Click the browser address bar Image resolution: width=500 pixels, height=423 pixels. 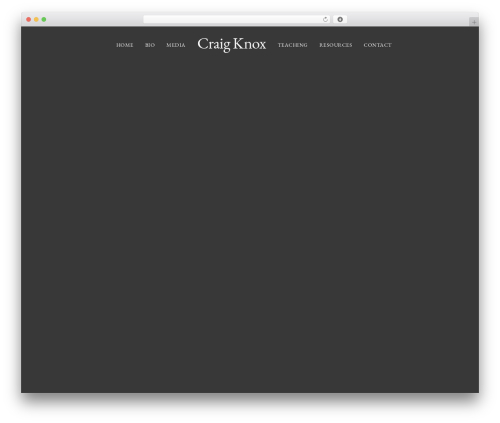pos(237,19)
